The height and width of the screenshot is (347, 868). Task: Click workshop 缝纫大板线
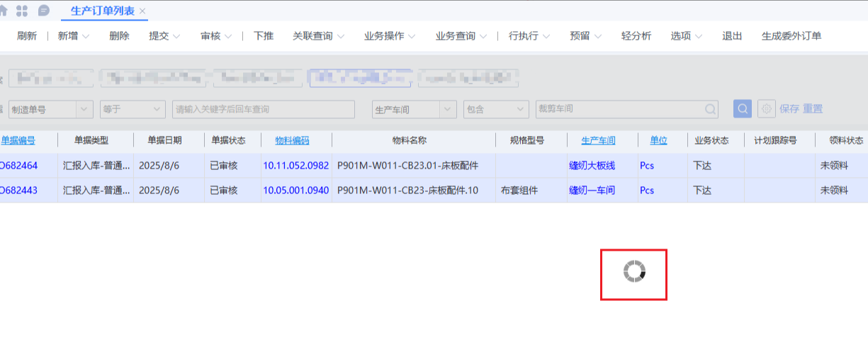(592, 166)
